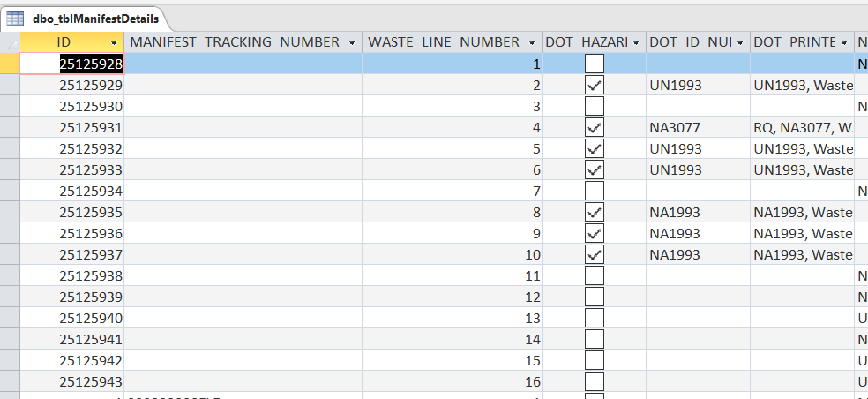Screen dimensions: 868x399
Task: Click the ID cell containing 25125928
Action: (91, 64)
